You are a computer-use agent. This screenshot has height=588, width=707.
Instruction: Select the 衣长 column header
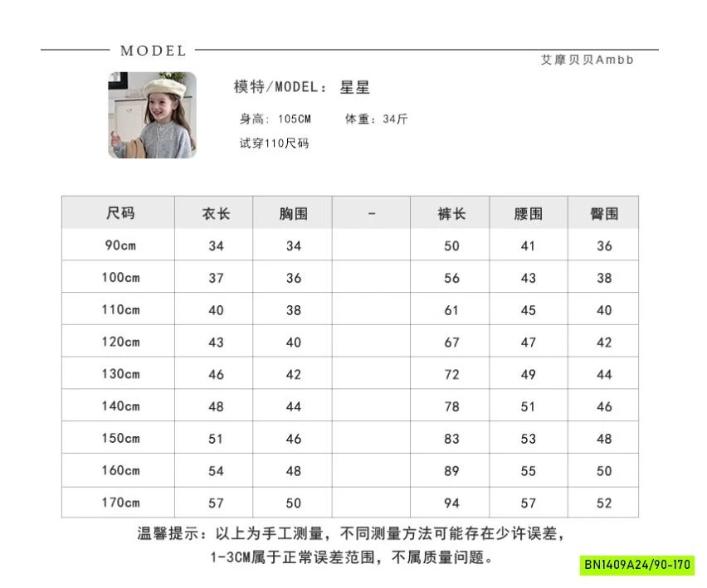pos(216,213)
